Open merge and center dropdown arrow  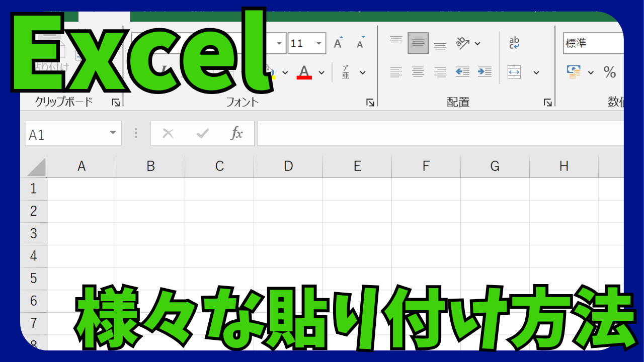536,72
